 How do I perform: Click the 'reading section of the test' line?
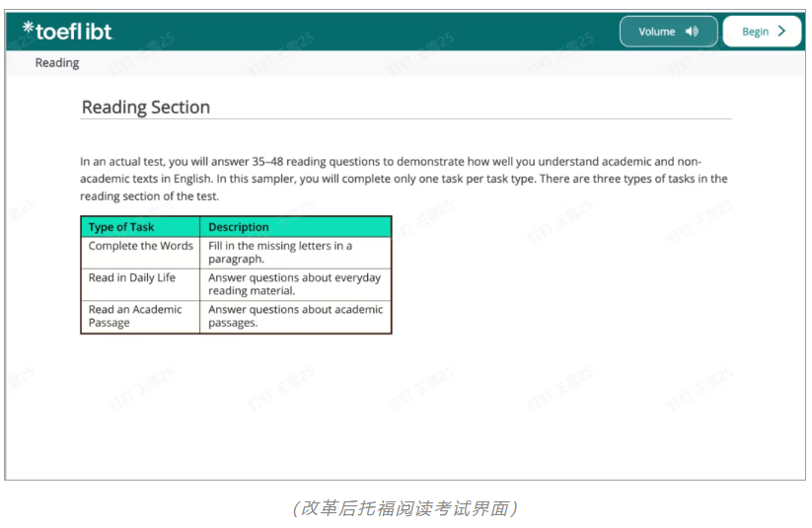[149, 195]
